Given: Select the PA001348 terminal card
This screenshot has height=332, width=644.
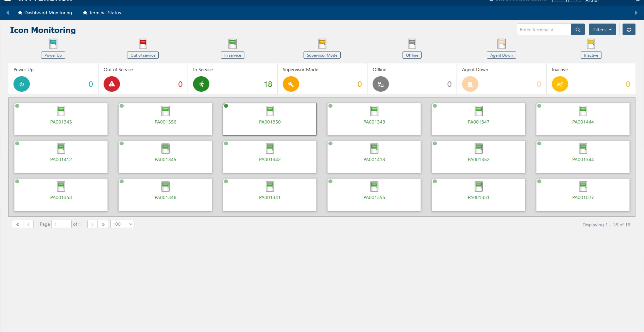Looking at the screenshot, I should tap(165, 195).
